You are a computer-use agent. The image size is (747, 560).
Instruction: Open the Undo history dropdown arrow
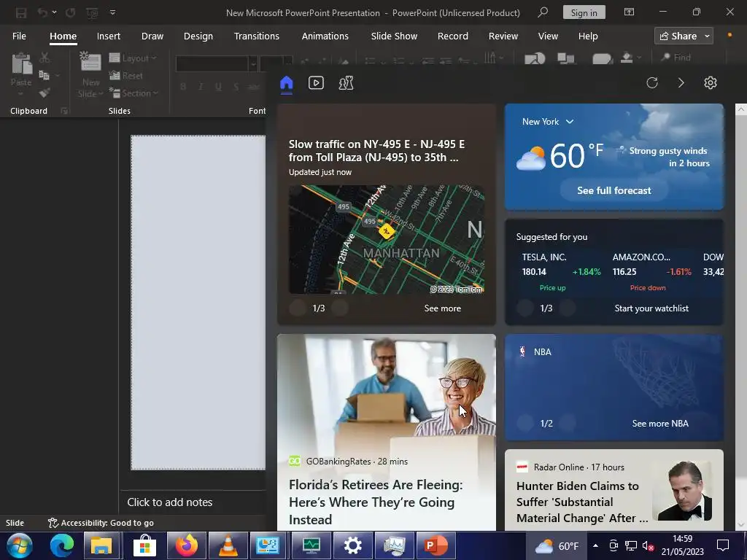point(54,12)
